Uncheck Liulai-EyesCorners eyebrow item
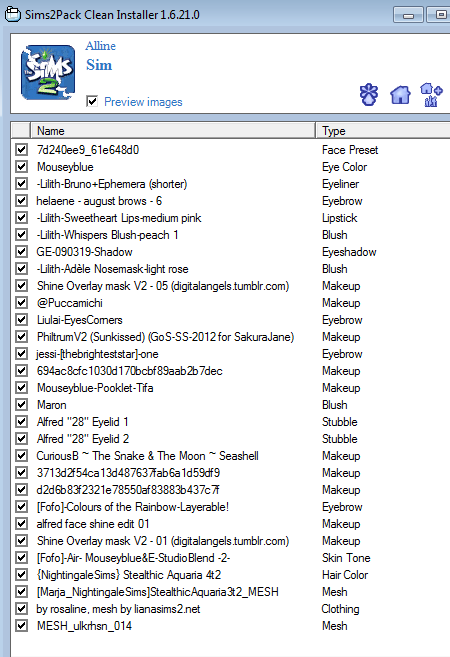This screenshot has width=450, height=657. [21, 320]
